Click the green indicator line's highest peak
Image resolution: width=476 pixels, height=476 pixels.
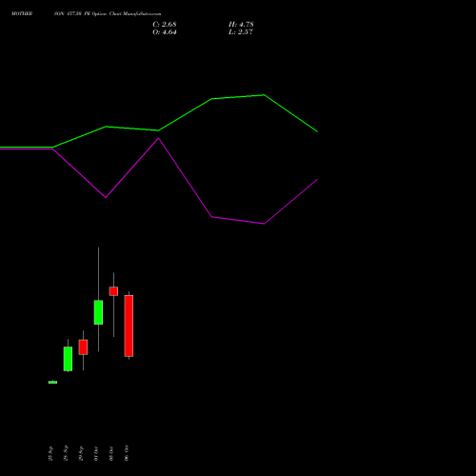pyautogui.click(x=264, y=95)
